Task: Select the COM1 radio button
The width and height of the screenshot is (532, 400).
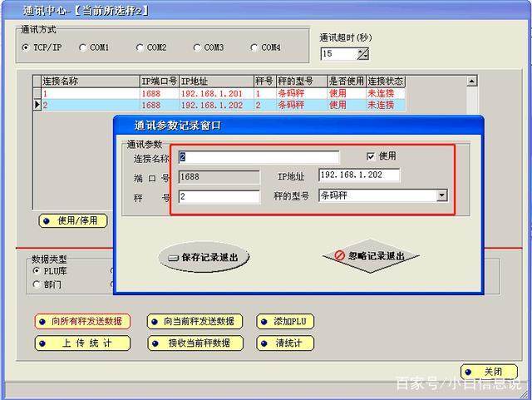Action: click(83, 47)
